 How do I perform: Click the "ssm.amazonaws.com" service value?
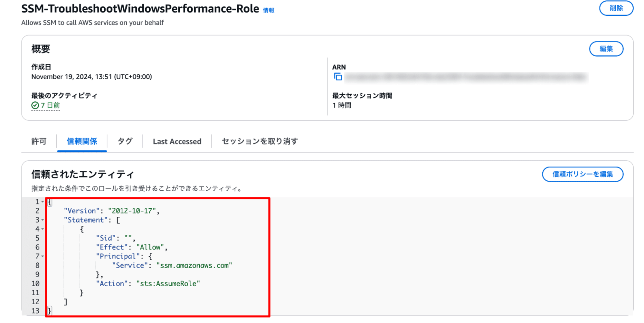tap(194, 266)
